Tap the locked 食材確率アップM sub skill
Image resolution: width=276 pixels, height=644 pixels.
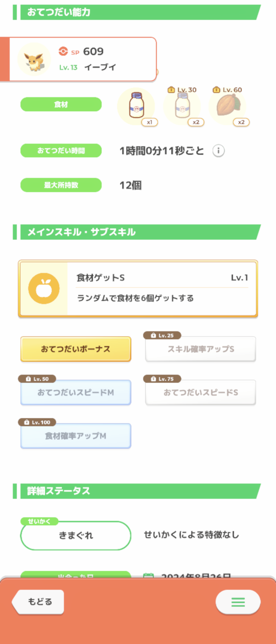tap(76, 436)
